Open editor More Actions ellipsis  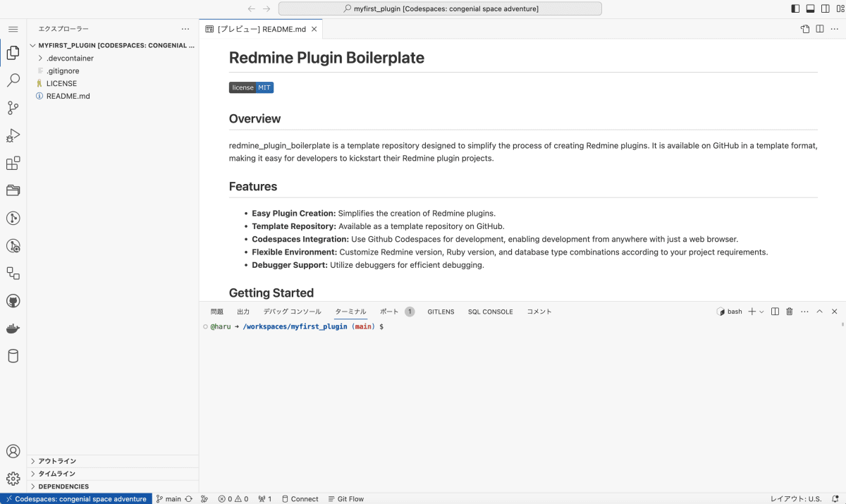pyautogui.click(x=835, y=29)
